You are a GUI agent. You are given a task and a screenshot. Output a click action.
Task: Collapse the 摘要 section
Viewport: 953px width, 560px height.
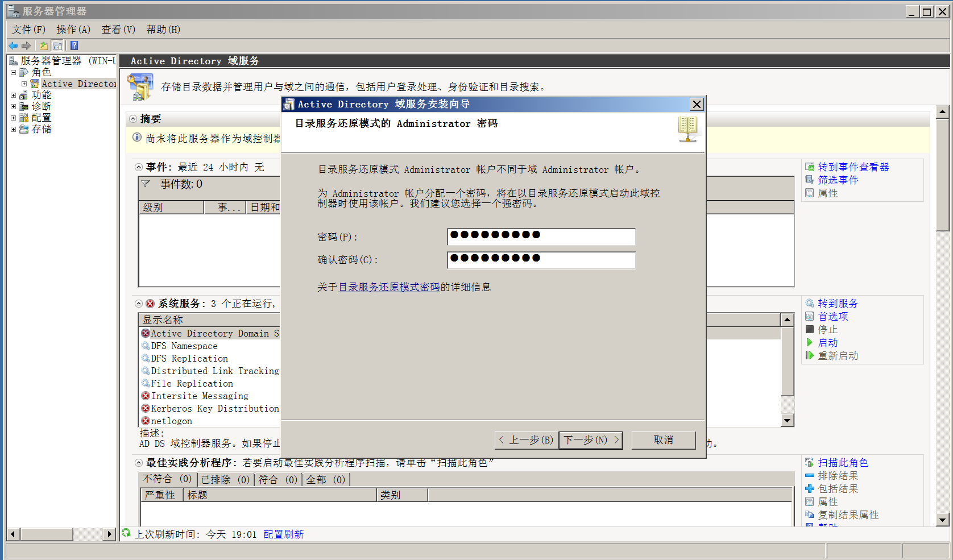(x=133, y=119)
